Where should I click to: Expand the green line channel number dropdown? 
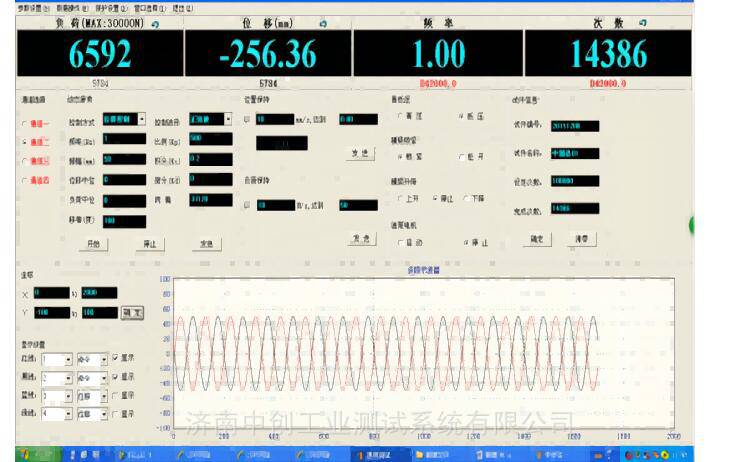coord(68,414)
